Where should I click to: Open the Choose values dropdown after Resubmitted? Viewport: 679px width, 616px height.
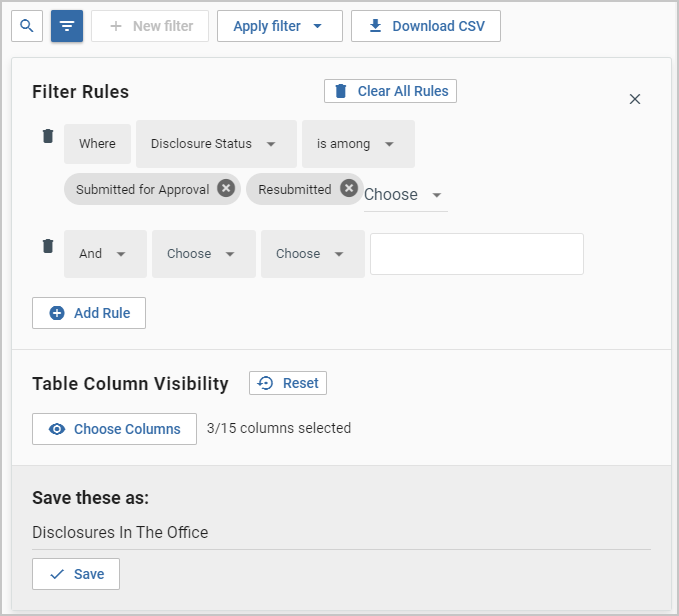tap(404, 195)
